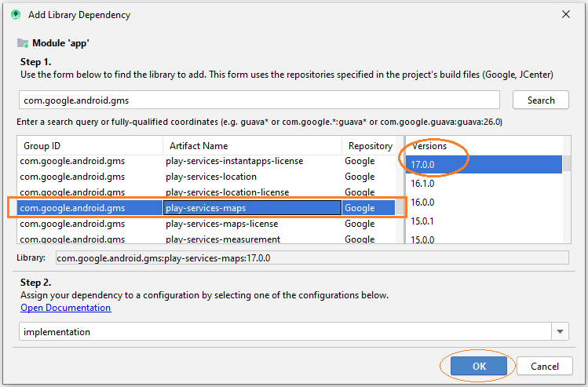
Task: Choose version 16.1.0 in the Versions list
Action: (484, 184)
